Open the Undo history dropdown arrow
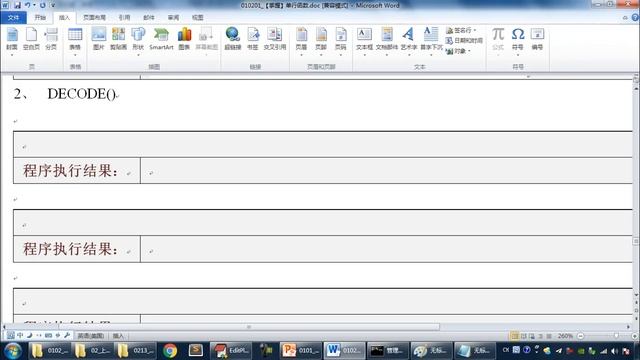Viewport: 640px width, 360px height. [34, 5]
